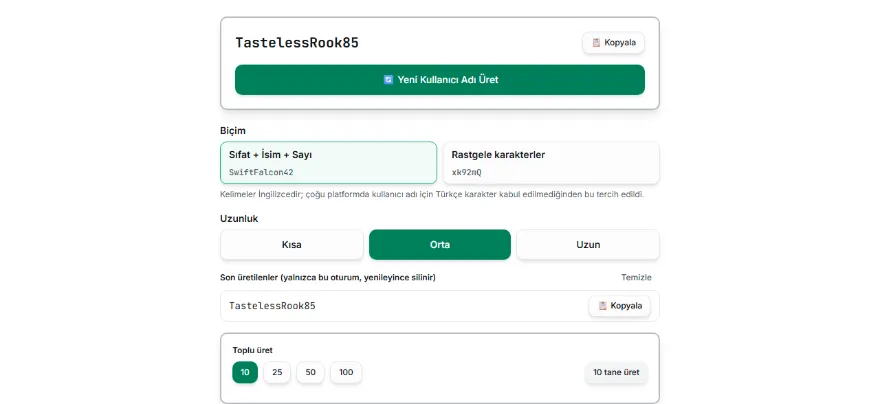Image resolution: width=880 pixels, height=404 pixels.
Task: Set length to Orta
Action: (439, 245)
